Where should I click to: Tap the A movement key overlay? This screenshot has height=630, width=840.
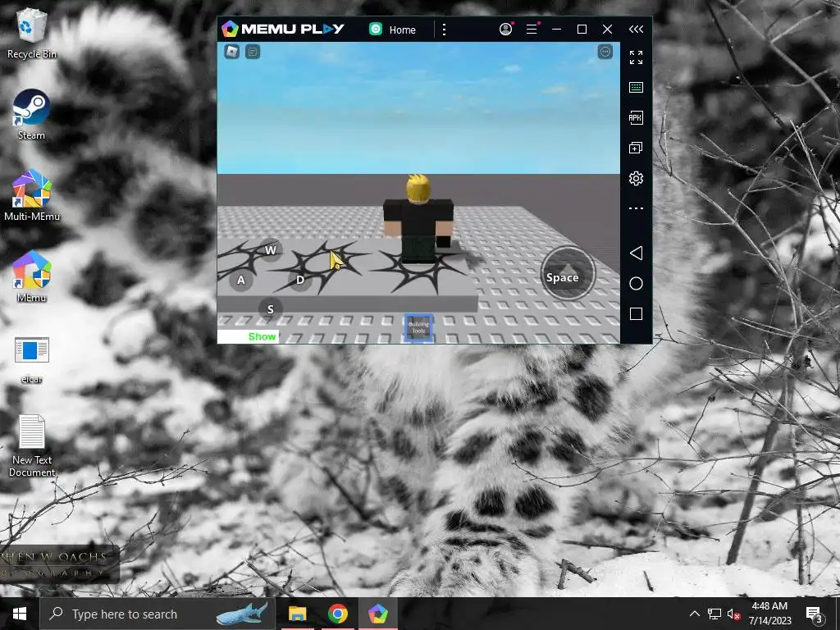pyautogui.click(x=241, y=280)
